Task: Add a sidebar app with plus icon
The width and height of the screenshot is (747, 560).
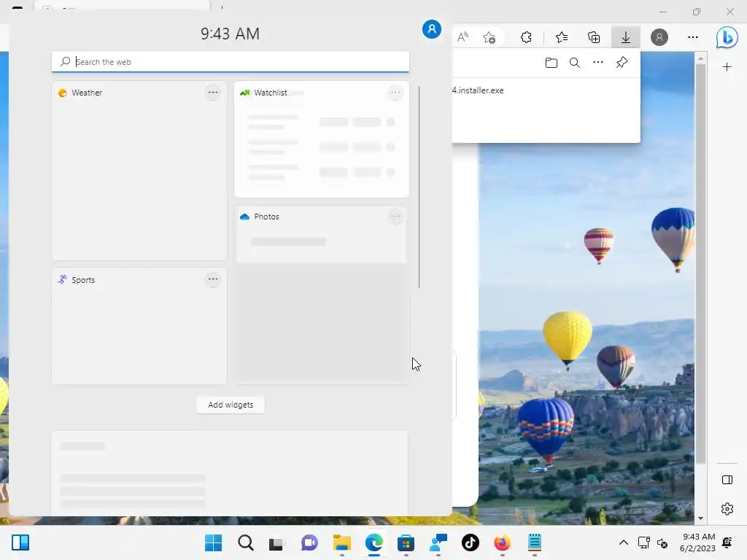Action: click(727, 66)
